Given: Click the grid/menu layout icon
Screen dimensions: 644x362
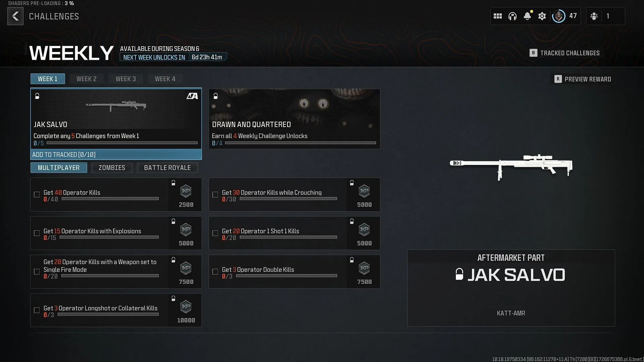Looking at the screenshot, I should pos(498,16).
